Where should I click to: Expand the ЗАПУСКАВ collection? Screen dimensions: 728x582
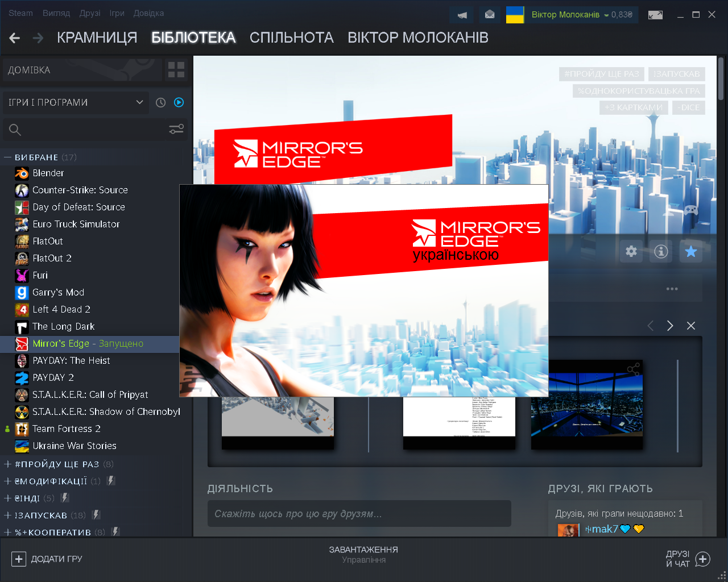[x=7, y=516]
